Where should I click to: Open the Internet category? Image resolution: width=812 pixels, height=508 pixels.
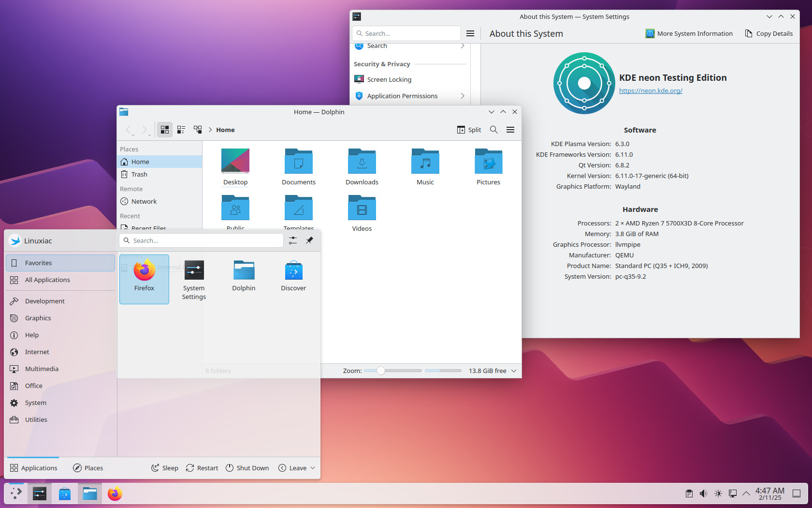tap(60, 352)
